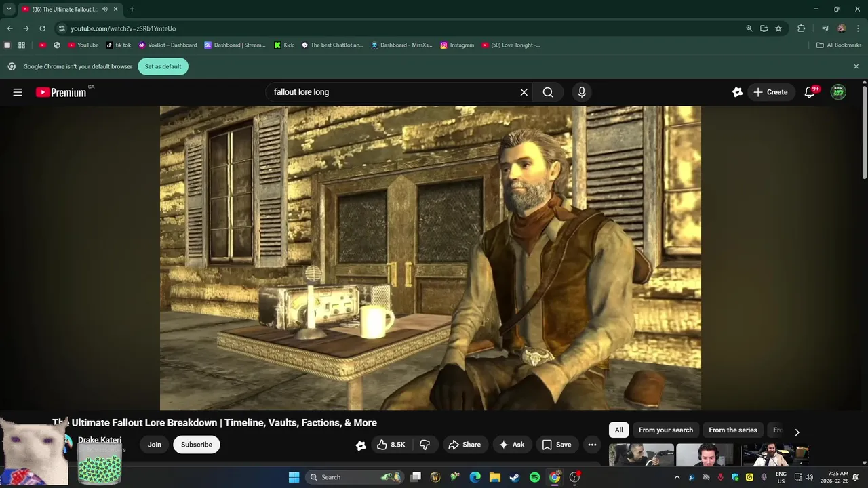Open the YouTube guide hamburger menu

(x=18, y=92)
